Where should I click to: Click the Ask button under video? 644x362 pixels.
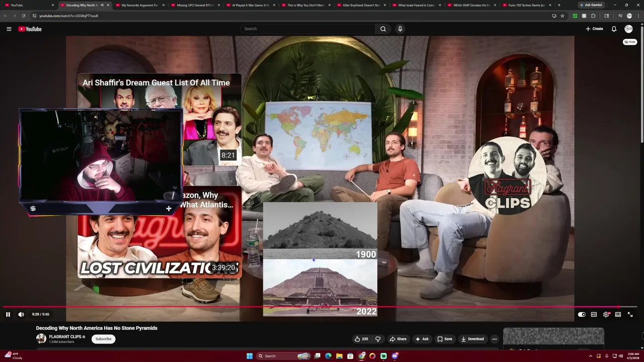(x=422, y=339)
